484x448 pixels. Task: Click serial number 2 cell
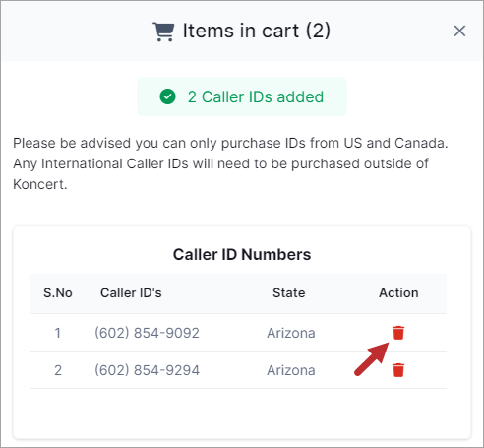[x=58, y=370]
